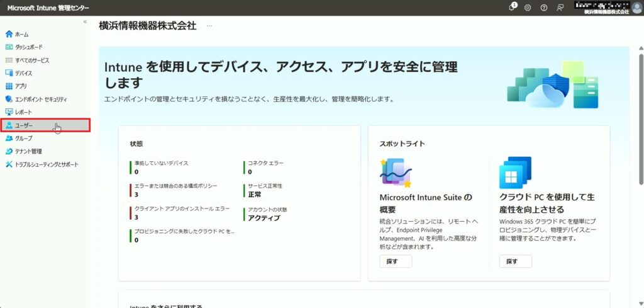Click the Microsoft Intune Suite spotlight icon

coord(396,173)
